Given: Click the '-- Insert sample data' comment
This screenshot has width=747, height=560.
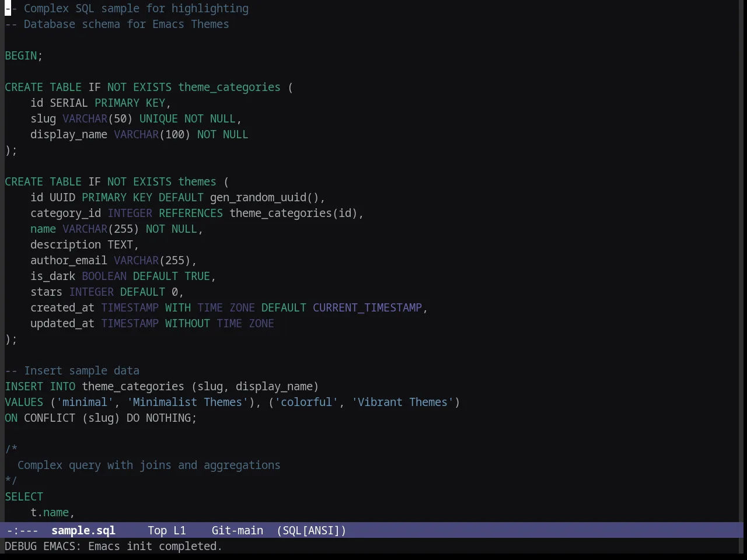Looking at the screenshot, I should 72,370.
